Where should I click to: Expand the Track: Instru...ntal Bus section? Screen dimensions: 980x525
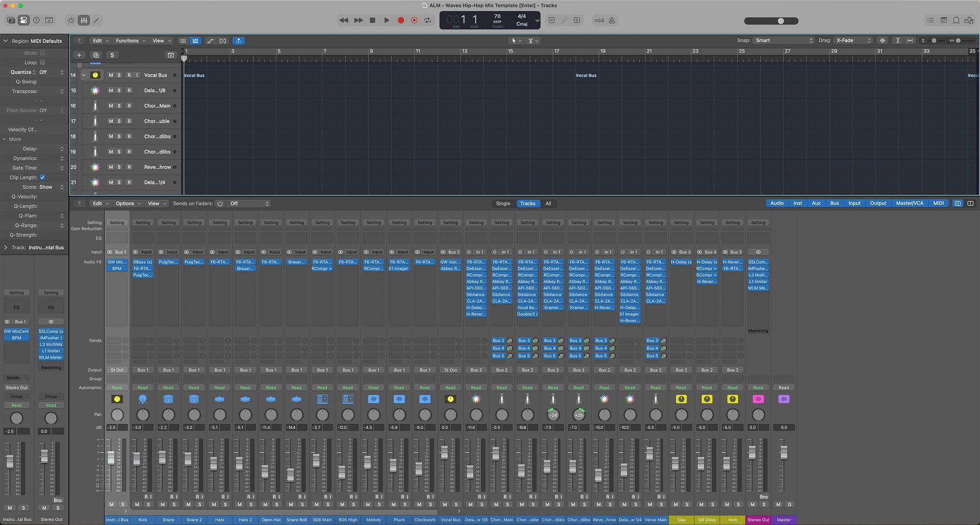pos(5,247)
